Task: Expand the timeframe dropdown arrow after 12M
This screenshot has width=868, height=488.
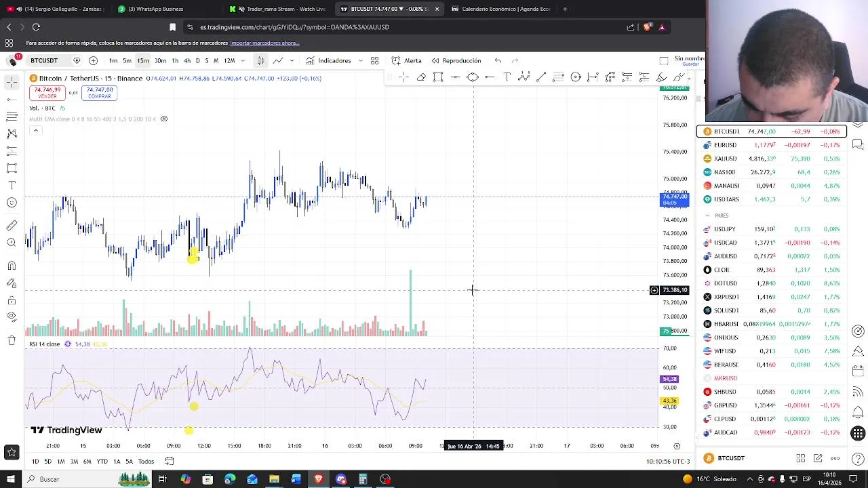Action: pyautogui.click(x=243, y=60)
